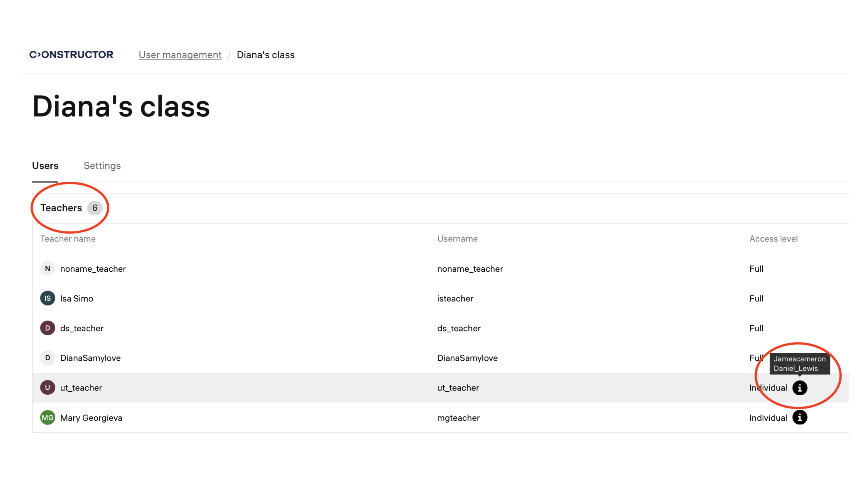Open the Settings tab

pyautogui.click(x=102, y=166)
